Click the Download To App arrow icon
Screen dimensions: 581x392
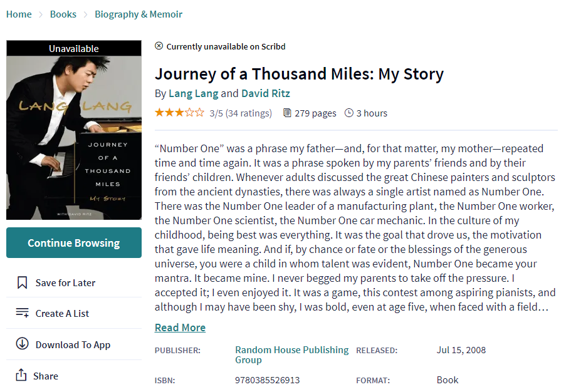[x=22, y=344]
